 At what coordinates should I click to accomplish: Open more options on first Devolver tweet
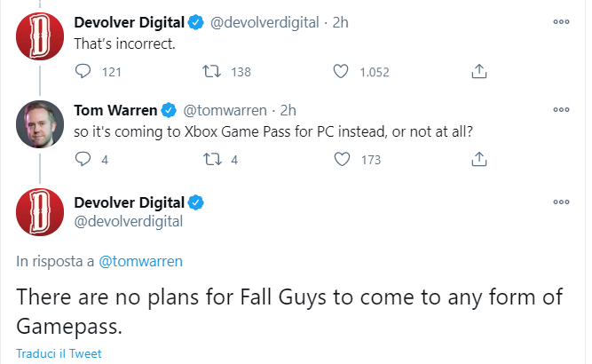(x=561, y=21)
